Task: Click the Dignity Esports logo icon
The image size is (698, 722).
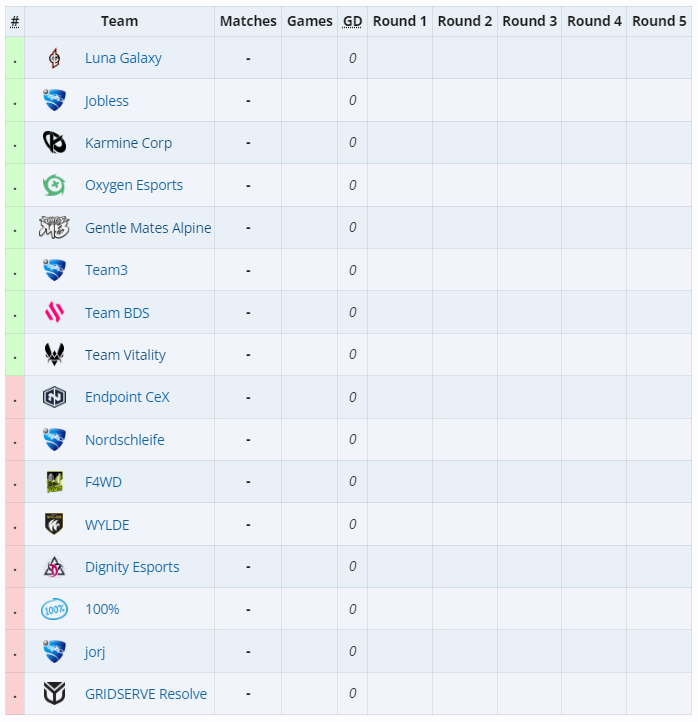Action: (54, 567)
